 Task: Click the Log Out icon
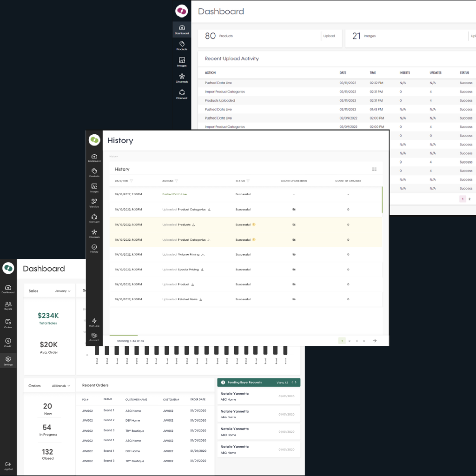(8, 465)
